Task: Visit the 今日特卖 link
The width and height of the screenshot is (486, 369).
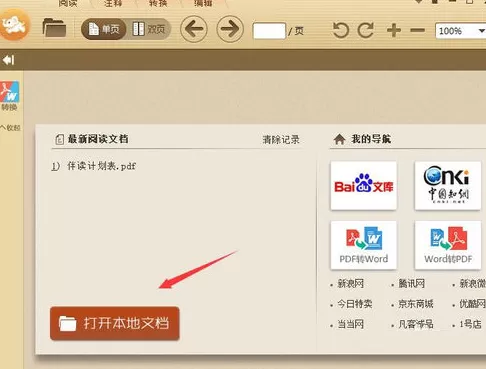Action: pos(355,304)
